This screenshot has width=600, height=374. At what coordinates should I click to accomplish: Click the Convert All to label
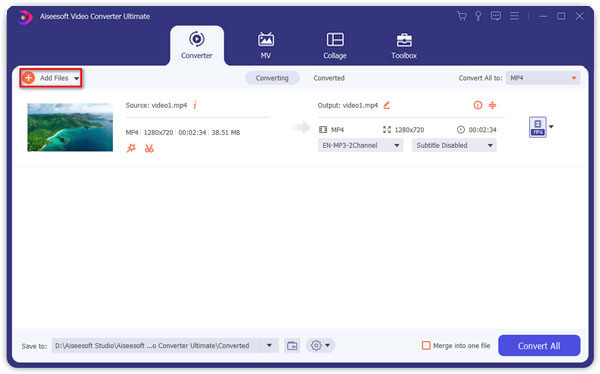(x=481, y=78)
